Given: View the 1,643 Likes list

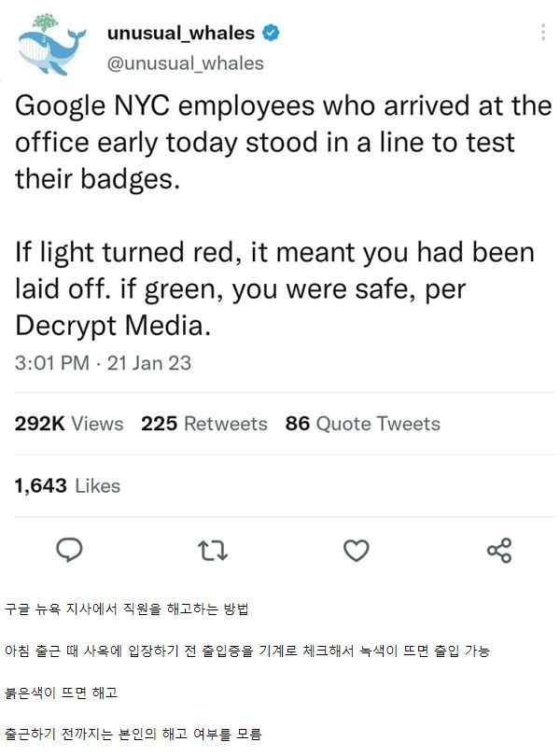Looking at the screenshot, I should (x=68, y=485).
